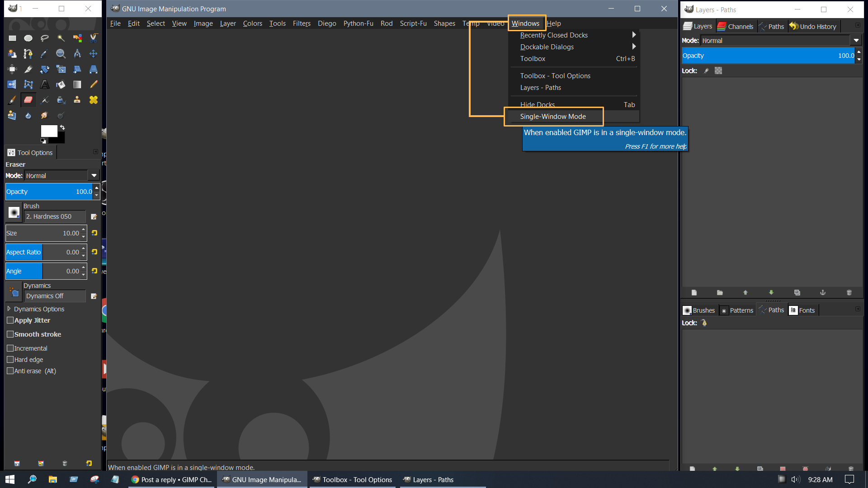Image resolution: width=868 pixels, height=488 pixels.
Task: Switch to the Channels tab
Action: click(736, 27)
